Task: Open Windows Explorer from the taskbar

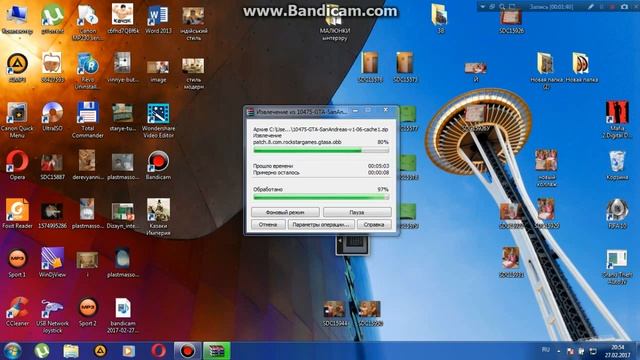Action: (71, 351)
